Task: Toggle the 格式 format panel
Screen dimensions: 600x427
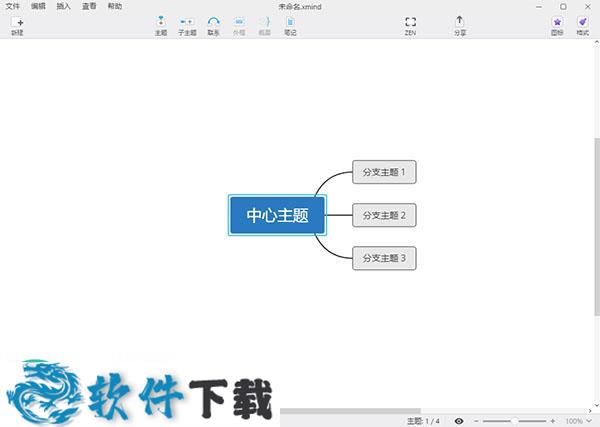Action: pos(582,24)
